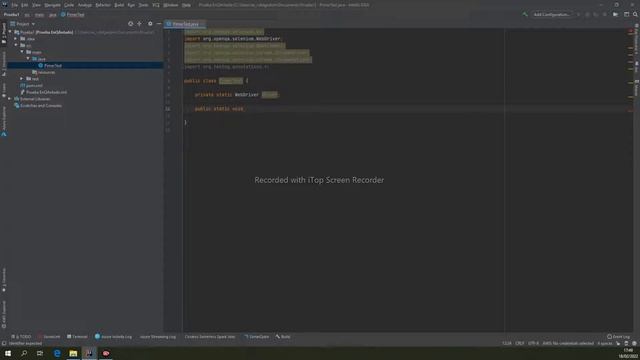Image resolution: width=640 pixels, height=360 pixels.
Task: Collapse the root Prueba1 project node
Action: (x=10, y=32)
